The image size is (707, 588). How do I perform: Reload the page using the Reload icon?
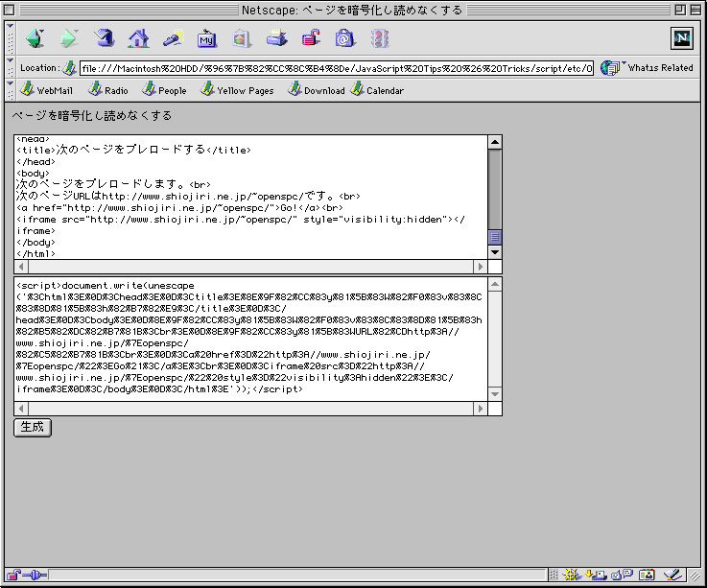(x=105, y=38)
